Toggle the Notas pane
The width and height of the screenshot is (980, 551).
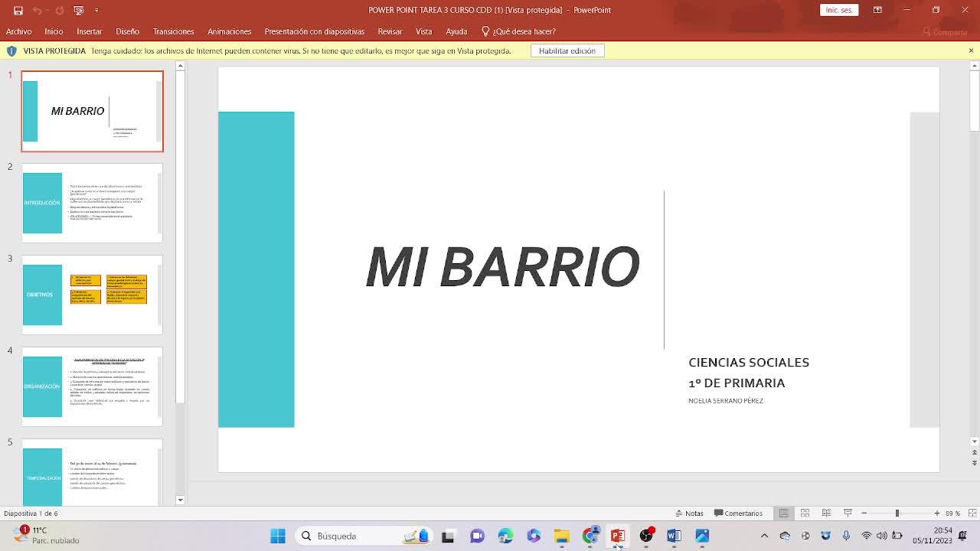point(689,514)
